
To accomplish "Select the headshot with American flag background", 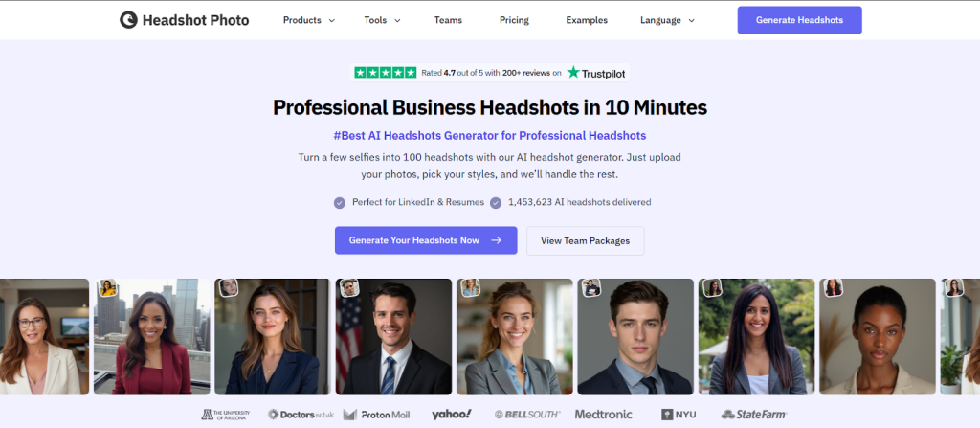I will 393,337.
